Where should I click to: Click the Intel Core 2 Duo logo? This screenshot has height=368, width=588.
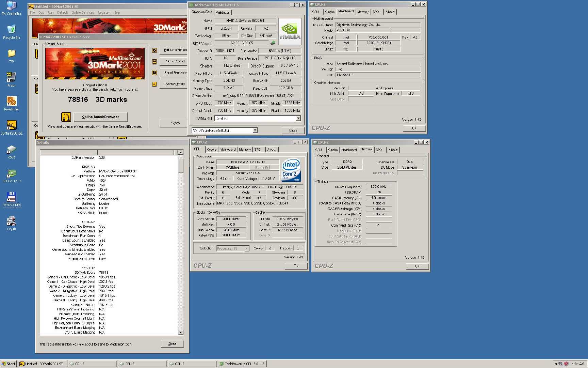coord(291,170)
